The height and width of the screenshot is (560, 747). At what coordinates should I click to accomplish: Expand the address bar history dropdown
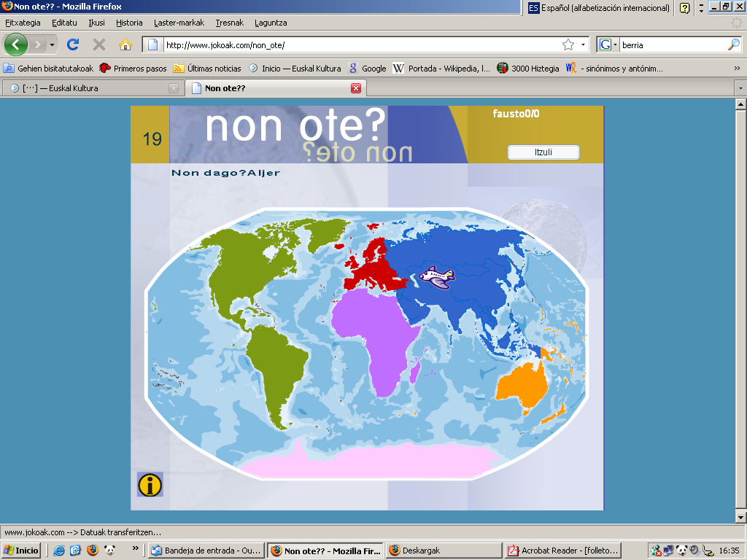(x=583, y=44)
